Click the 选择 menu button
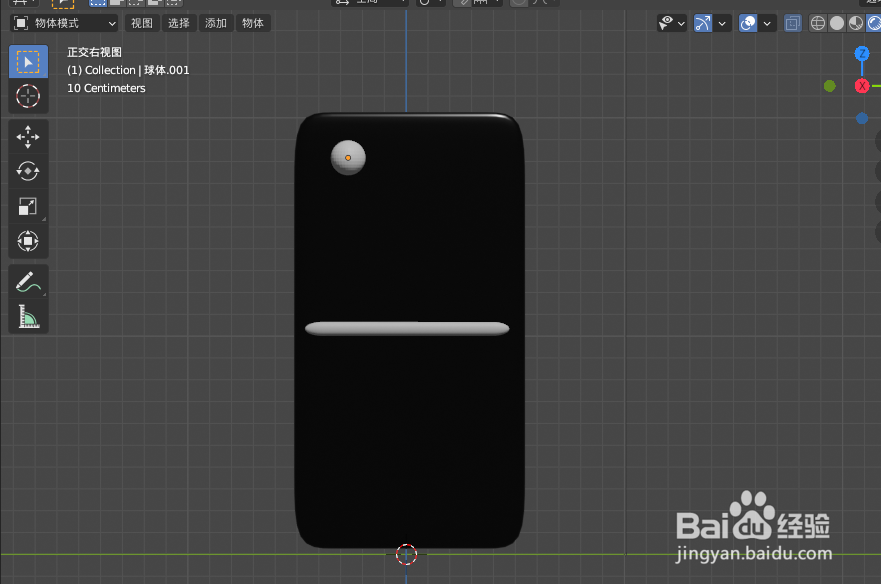This screenshot has width=881, height=584. click(178, 22)
